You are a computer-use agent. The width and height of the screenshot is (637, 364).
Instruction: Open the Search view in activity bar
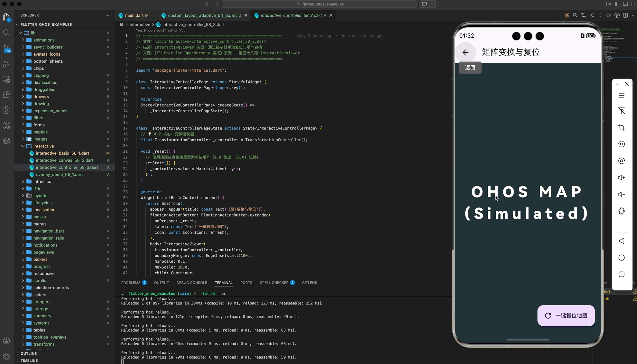6,33
